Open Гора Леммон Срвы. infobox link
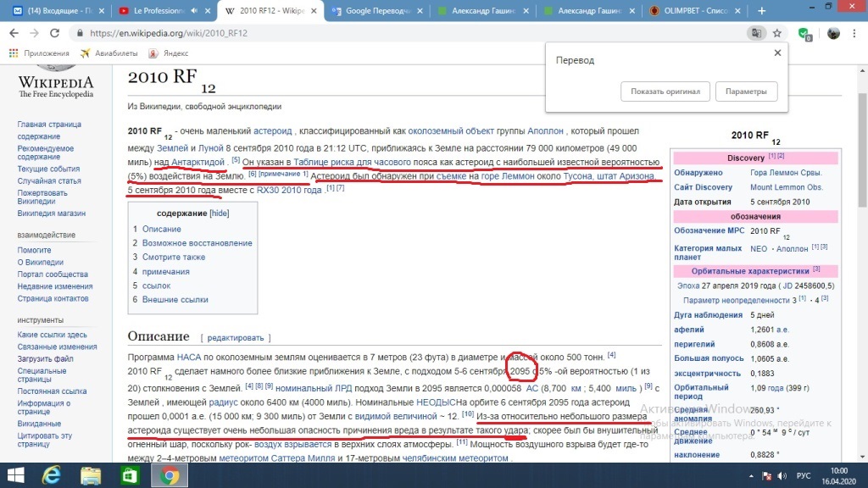The width and height of the screenshot is (868, 488). 786,173
